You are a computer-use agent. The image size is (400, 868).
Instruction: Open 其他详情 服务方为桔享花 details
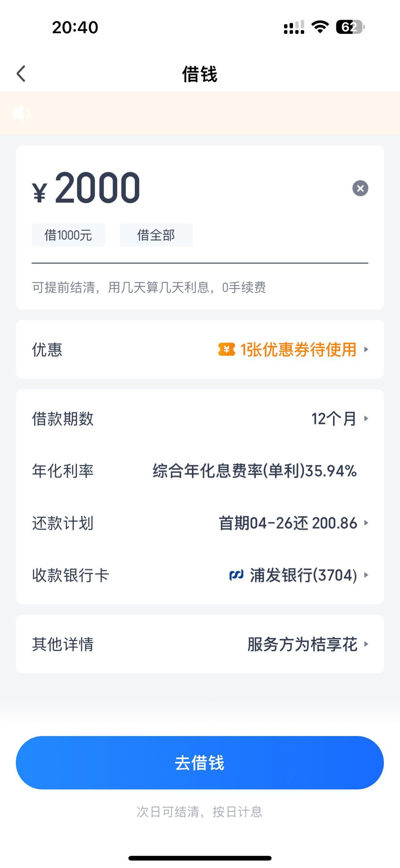[x=200, y=644]
